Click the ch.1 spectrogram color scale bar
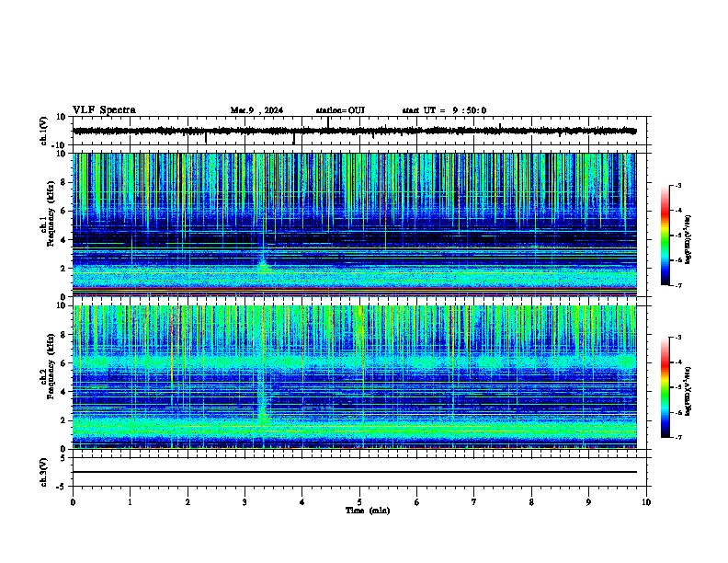The image size is (728, 563). (665, 236)
